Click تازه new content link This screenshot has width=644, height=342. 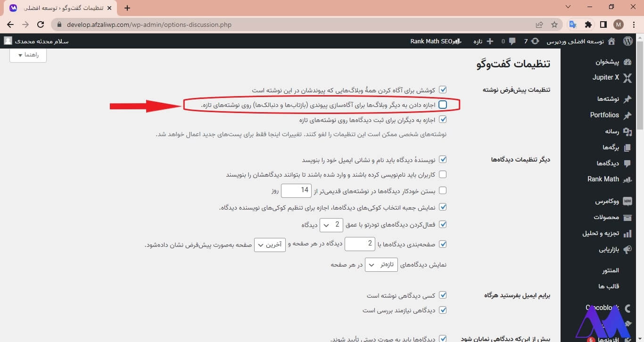(x=478, y=41)
